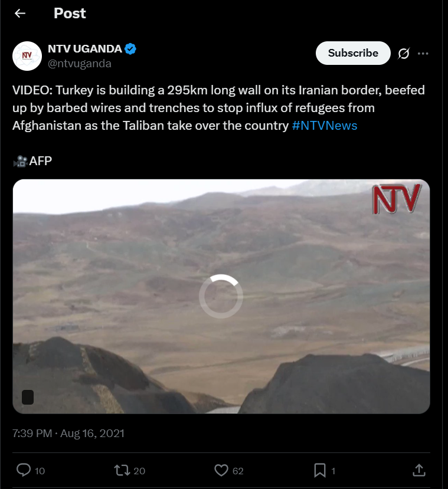Image resolution: width=448 pixels, height=489 pixels.
Task: Bookmark this post
Action: pos(320,470)
